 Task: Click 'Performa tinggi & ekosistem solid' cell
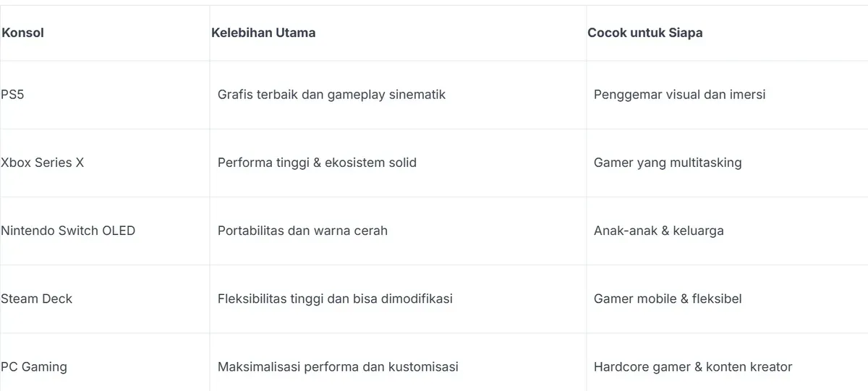[398, 163]
